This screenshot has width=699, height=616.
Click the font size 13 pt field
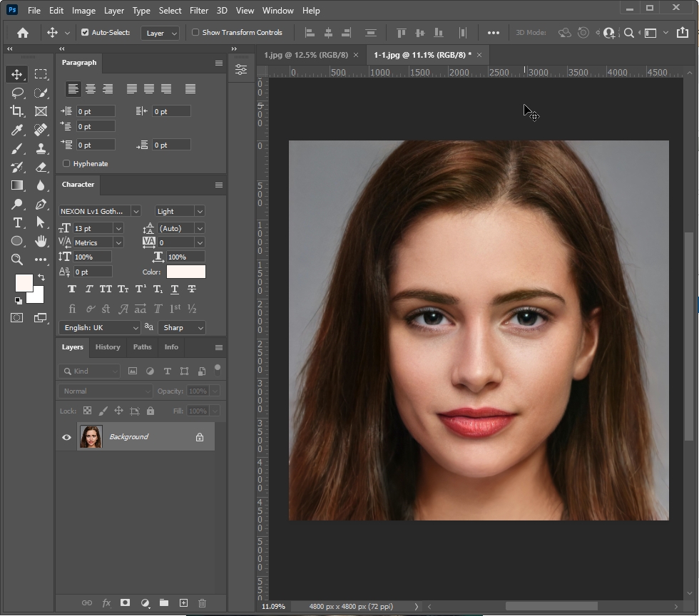coord(93,228)
